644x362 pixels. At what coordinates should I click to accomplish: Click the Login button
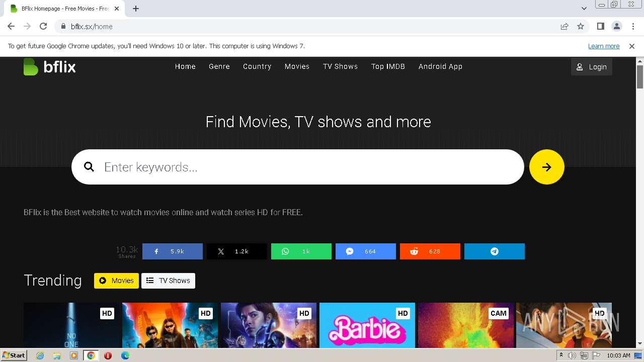[x=591, y=67]
